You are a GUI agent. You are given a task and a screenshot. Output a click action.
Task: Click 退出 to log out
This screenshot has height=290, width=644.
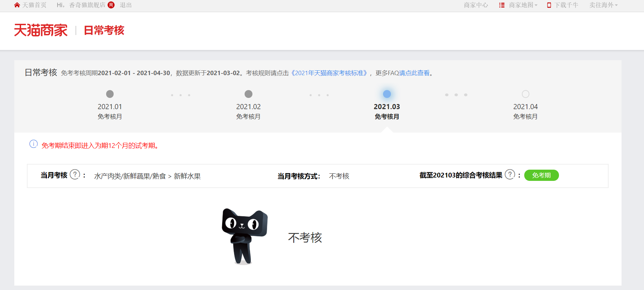[126, 5]
